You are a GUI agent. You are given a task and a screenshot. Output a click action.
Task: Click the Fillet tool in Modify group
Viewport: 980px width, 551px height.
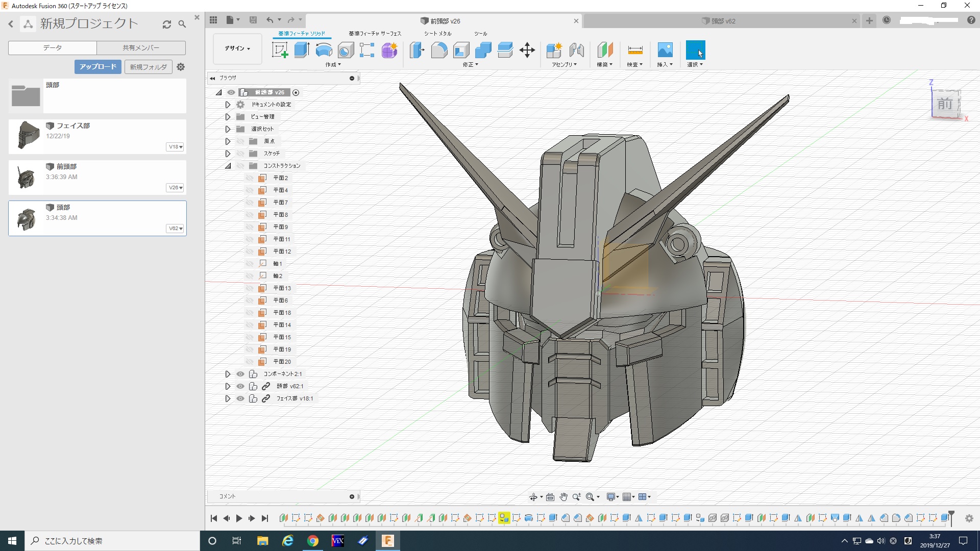click(x=439, y=50)
